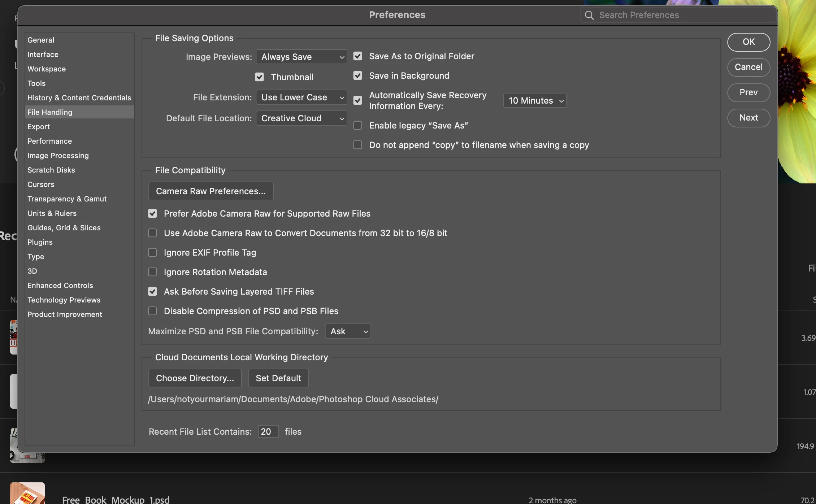Go to Units & Rulers preferences

click(52, 213)
